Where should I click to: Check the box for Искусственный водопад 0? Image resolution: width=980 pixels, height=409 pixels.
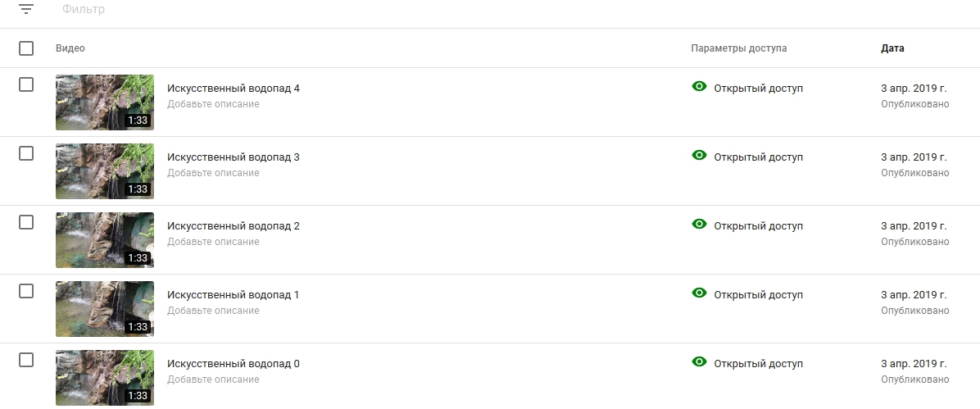(26, 360)
